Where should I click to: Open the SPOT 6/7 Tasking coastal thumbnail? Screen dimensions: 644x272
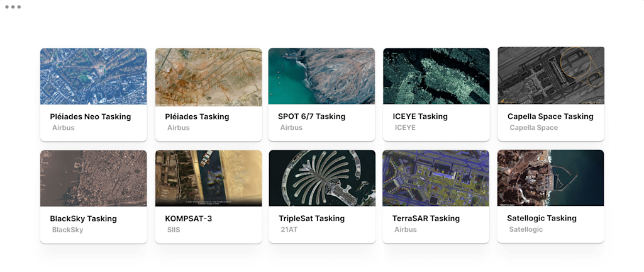pyautogui.click(x=321, y=76)
